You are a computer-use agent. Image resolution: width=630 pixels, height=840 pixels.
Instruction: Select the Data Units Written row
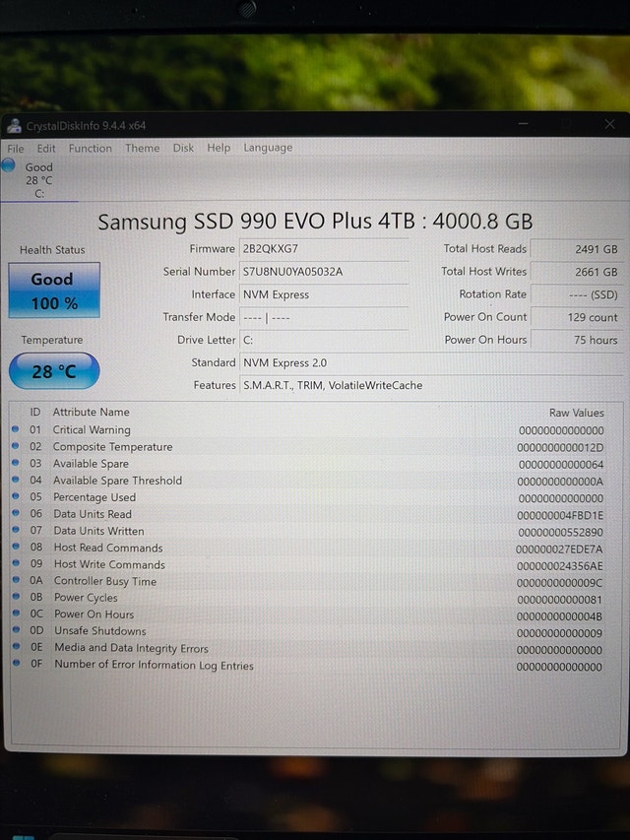coord(309,532)
